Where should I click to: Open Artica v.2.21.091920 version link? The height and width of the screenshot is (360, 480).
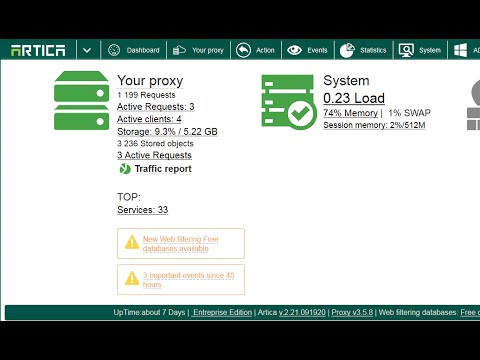pyautogui.click(x=302, y=312)
